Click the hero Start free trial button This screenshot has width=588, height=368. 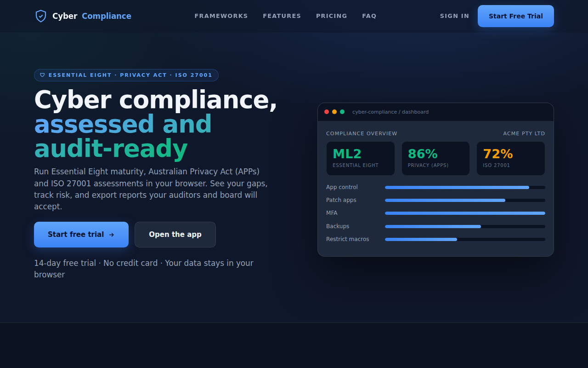pyautogui.click(x=81, y=235)
